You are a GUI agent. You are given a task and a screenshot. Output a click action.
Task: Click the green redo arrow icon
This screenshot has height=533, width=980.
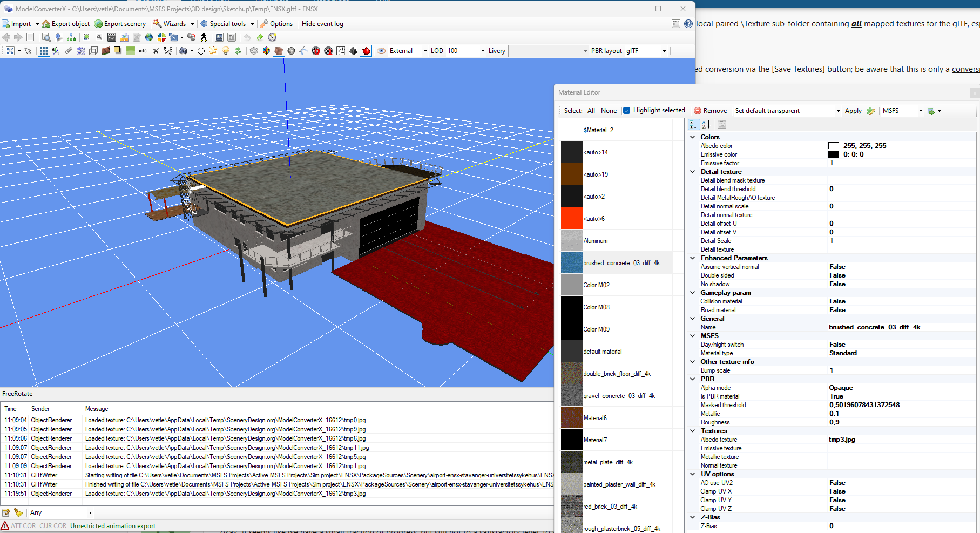coord(260,37)
